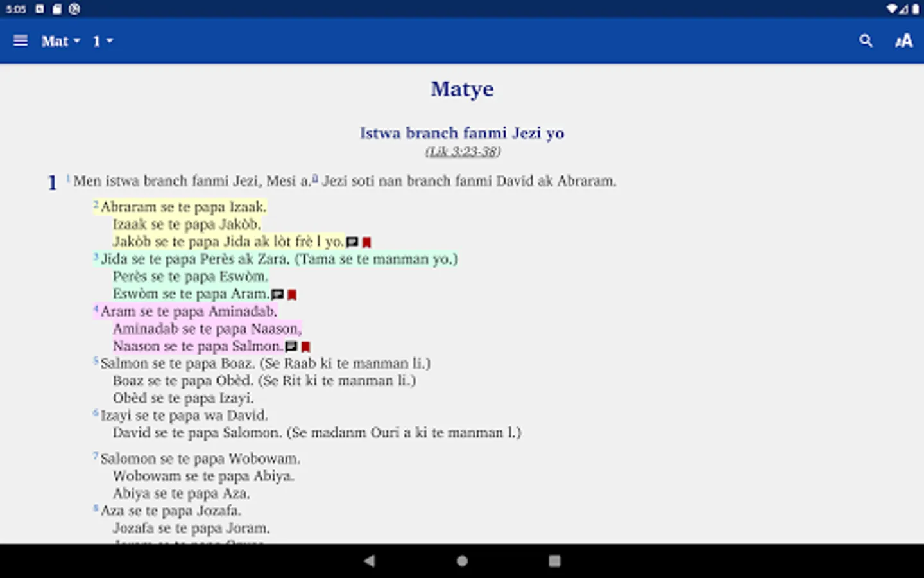Tap the Matye book title
The height and width of the screenshot is (578, 924).
pyautogui.click(x=462, y=89)
